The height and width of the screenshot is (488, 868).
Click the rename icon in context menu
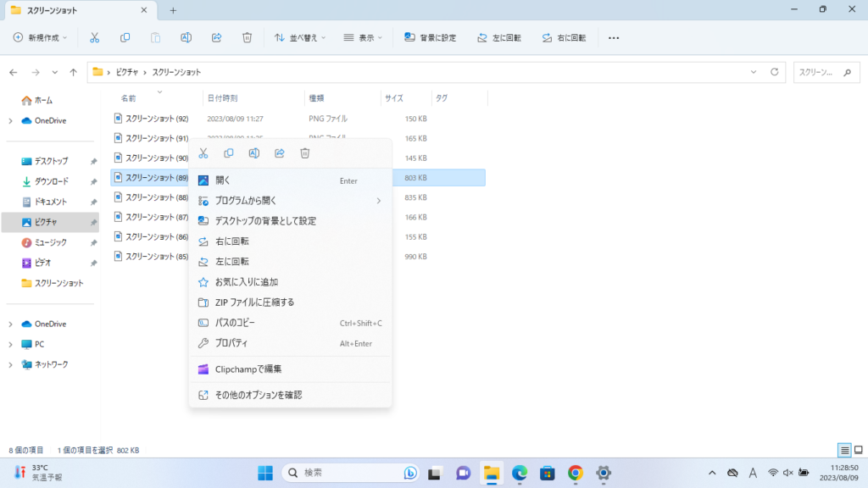(x=253, y=153)
